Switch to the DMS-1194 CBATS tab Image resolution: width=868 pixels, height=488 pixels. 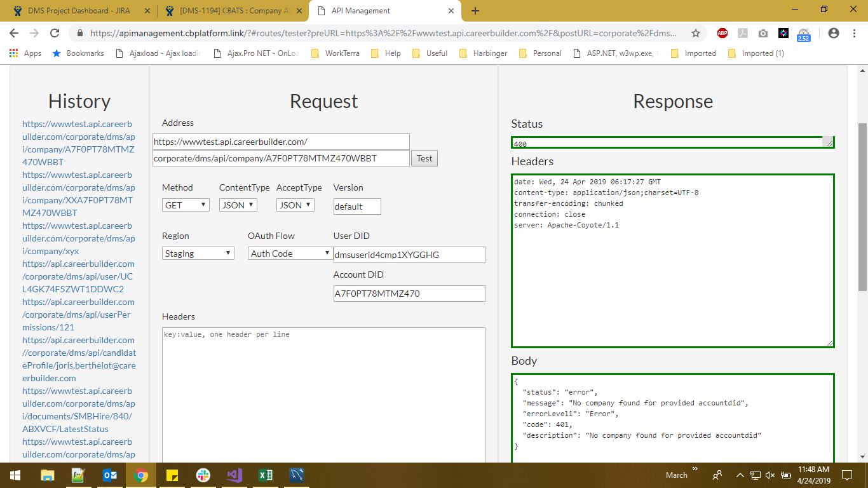tap(233, 11)
